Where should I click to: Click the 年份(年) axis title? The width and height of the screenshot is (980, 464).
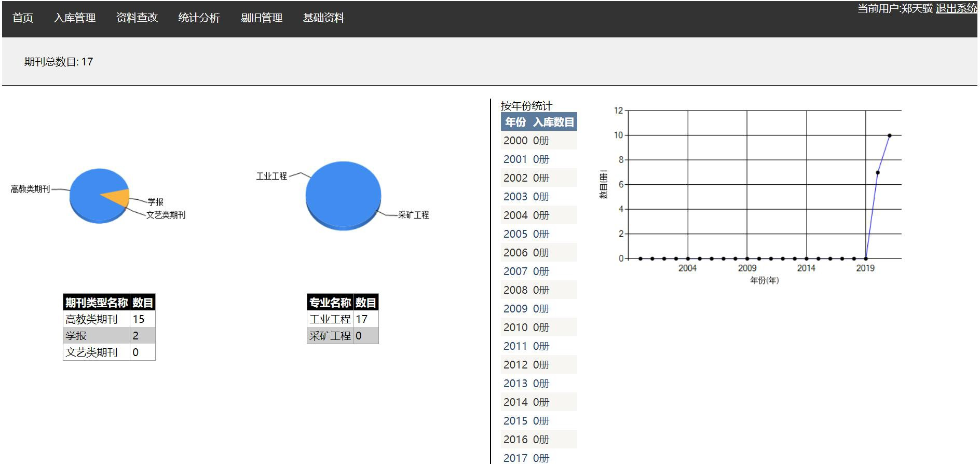tap(765, 280)
